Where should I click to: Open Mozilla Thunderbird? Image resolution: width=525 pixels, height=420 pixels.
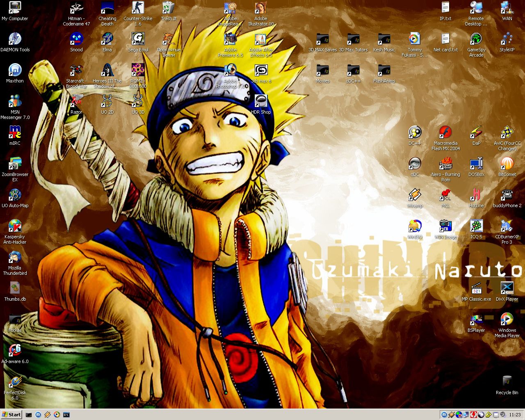[x=15, y=263]
